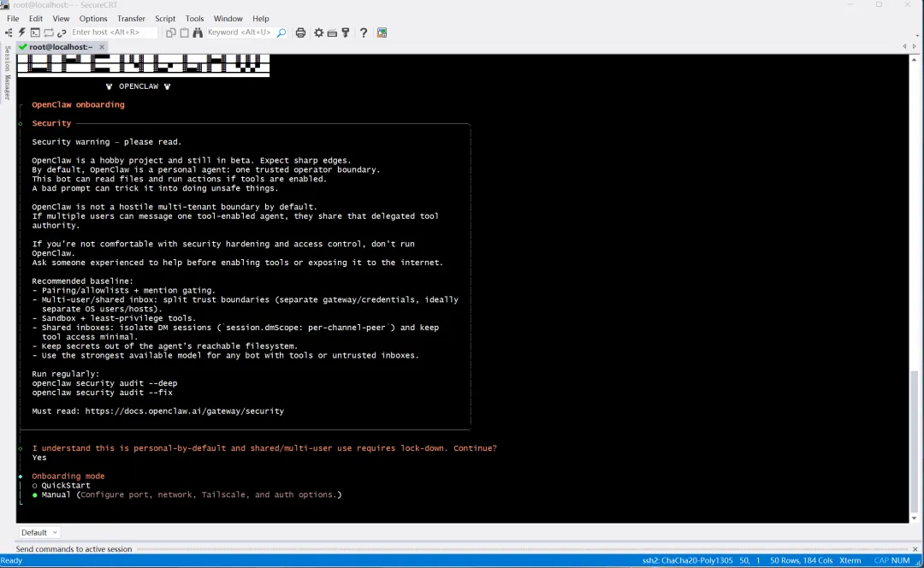
Task: Click the Enter host input field
Action: pos(113,33)
